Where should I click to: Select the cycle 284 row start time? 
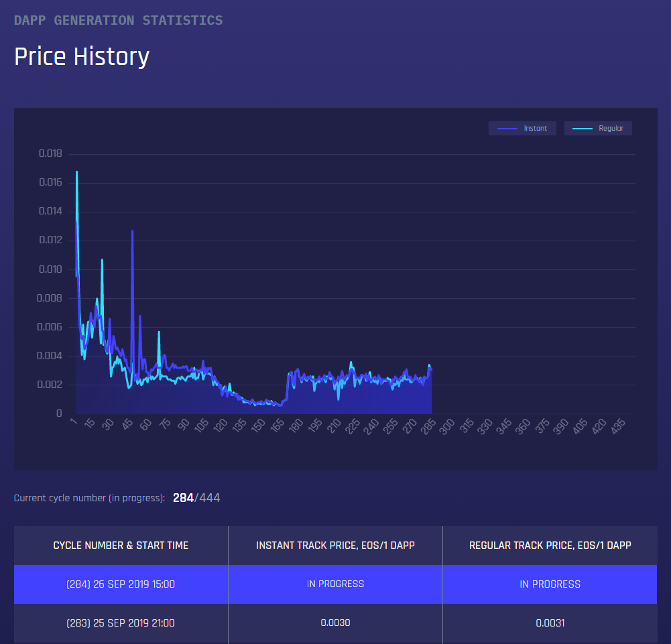121,584
